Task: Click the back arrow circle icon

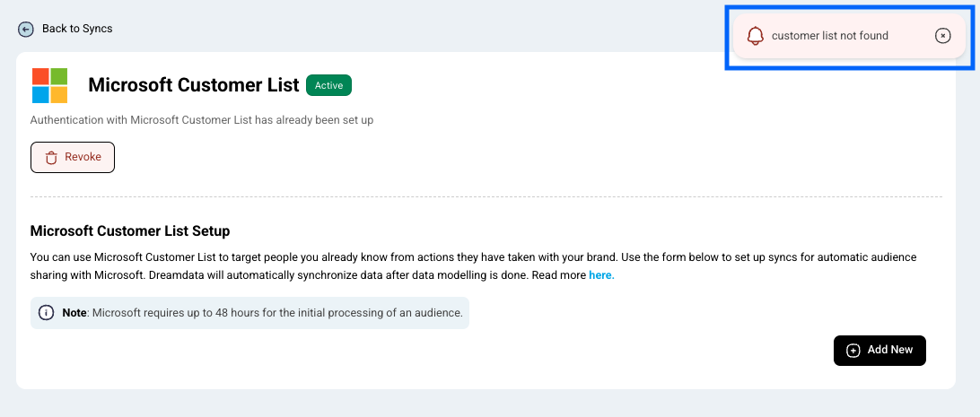Action: (26, 30)
